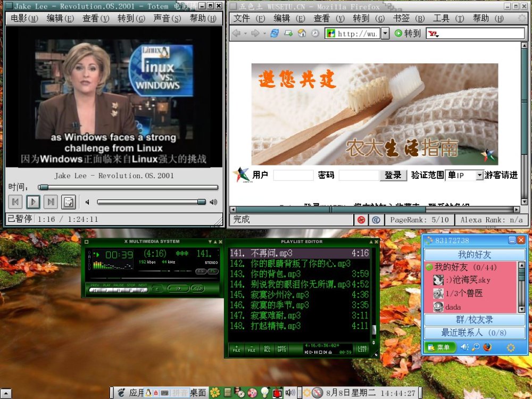Toggle the XMMS PL playlist button
This screenshot has width=532, height=399.
[213, 271]
